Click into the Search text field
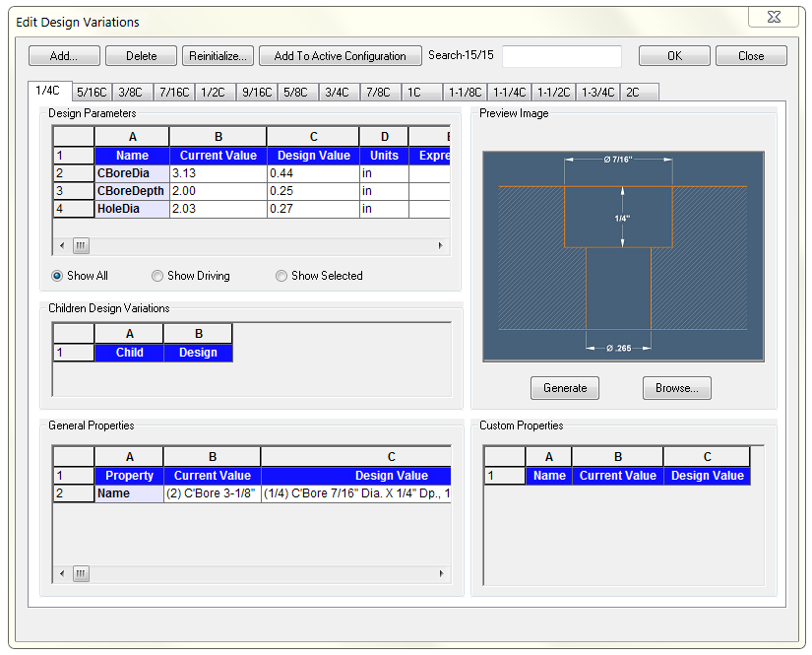Image resolution: width=812 pixels, height=655 pixels. (x=561, y=56)
